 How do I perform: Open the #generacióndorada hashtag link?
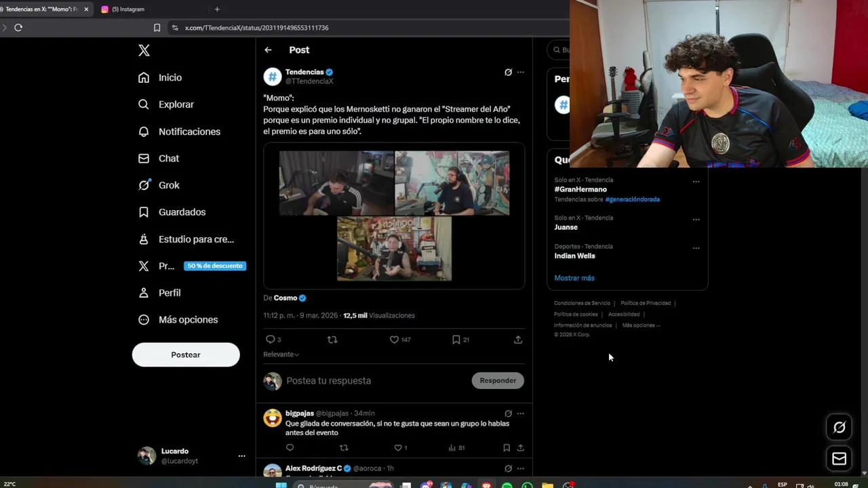pos(632,199)
